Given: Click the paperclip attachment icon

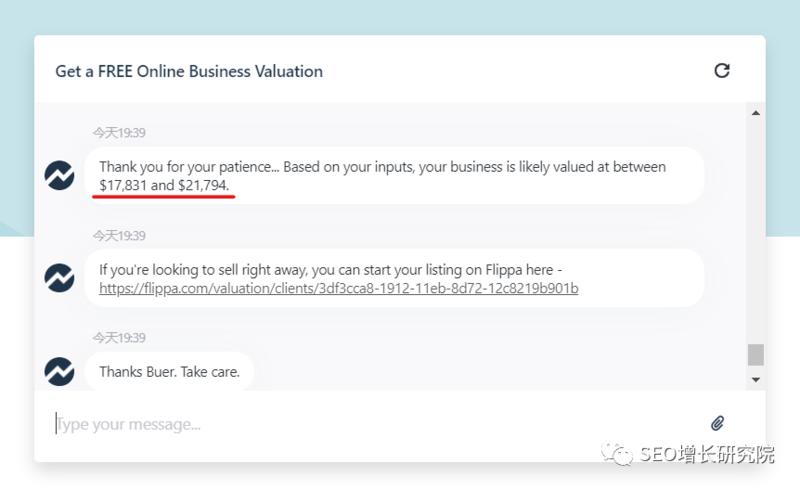Looking at the screenshot, I should coord(717,423).
